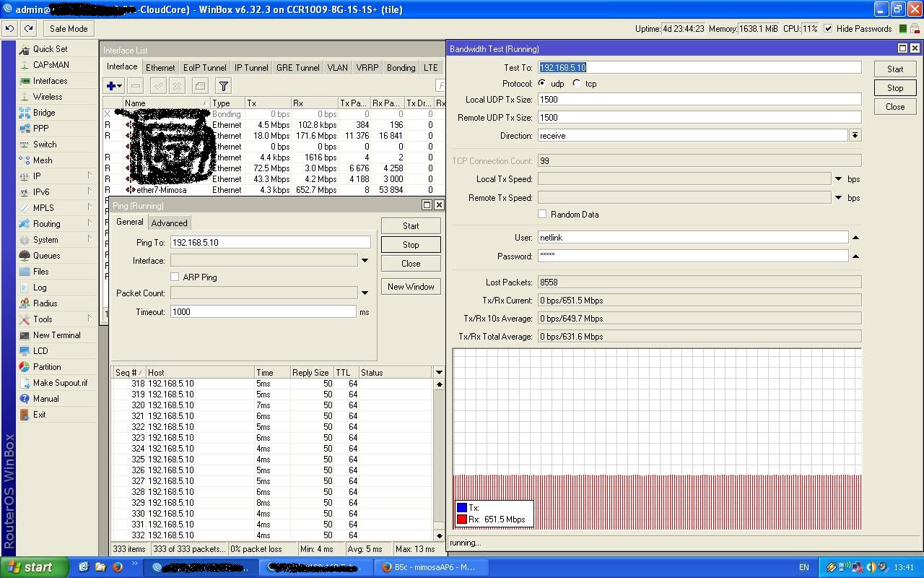Enable the ARP Ping checkbox

click(x=175, y=277)
